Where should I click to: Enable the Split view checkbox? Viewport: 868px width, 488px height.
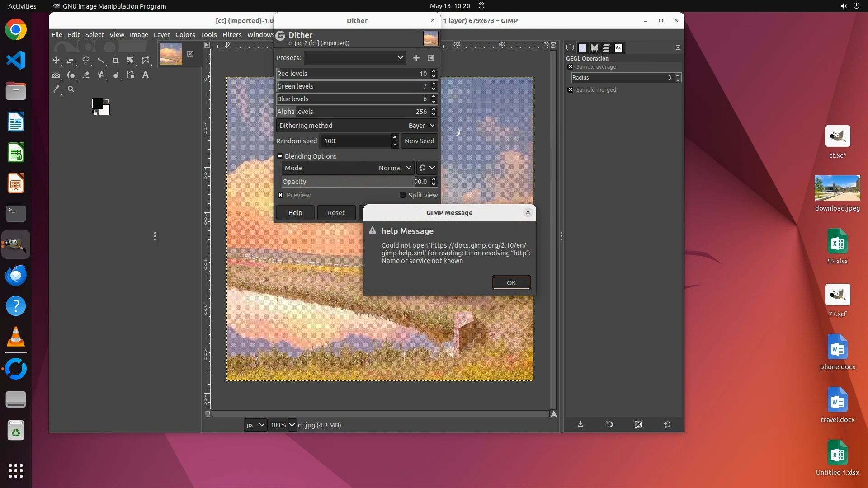402,195
